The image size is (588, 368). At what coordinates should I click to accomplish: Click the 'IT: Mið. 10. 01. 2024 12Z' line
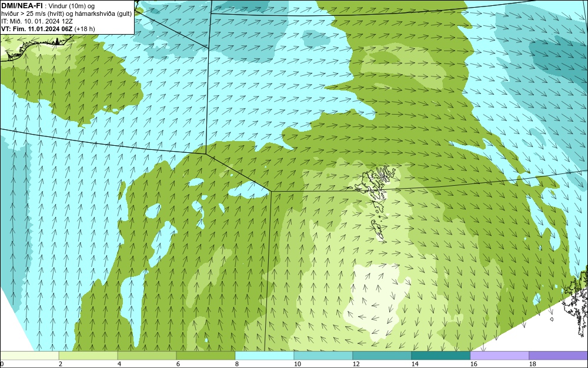[x=36, y=21]
